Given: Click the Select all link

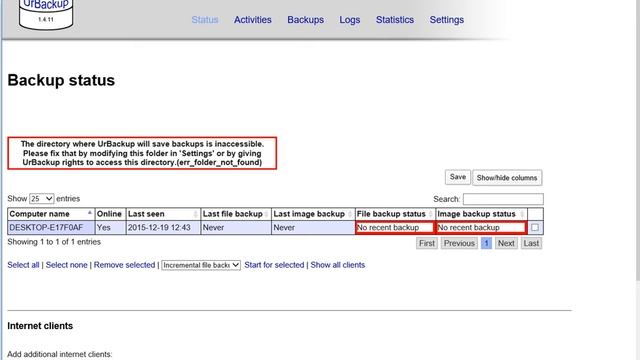Looking at the screenshot, I should coord(23,265).
